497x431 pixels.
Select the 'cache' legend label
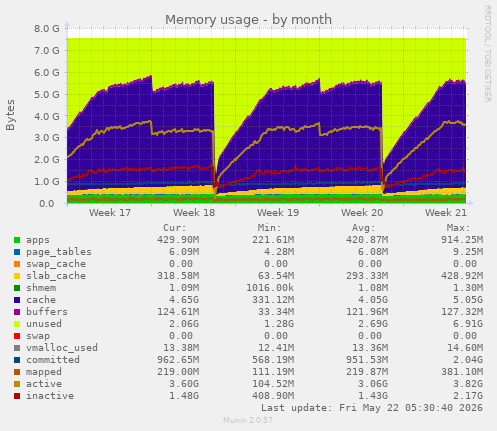point(41,300)
